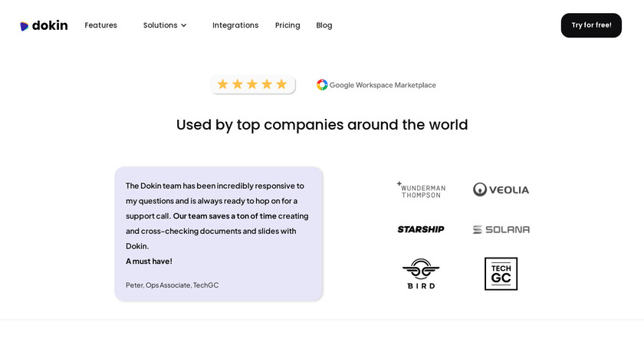This screenshot has height=362, width=644.
Task: Click the Wunderman Thompson logo
Action: click(x=419, y=189)
